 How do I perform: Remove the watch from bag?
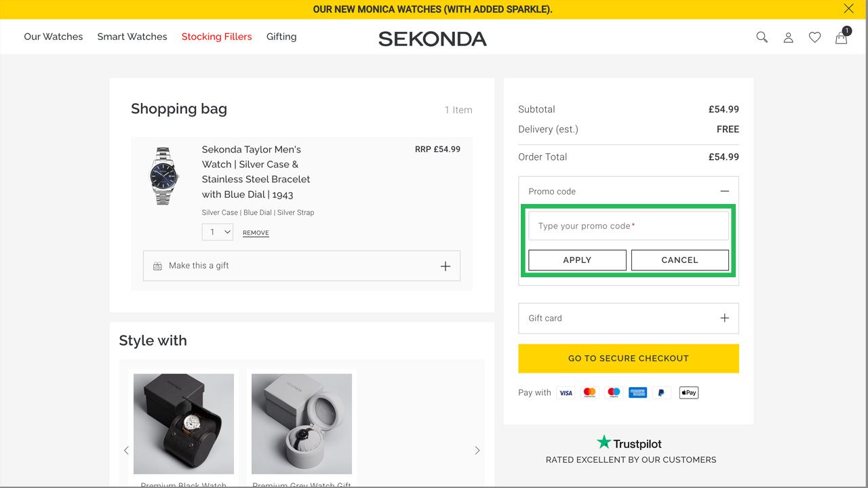[x=256, y=232]
